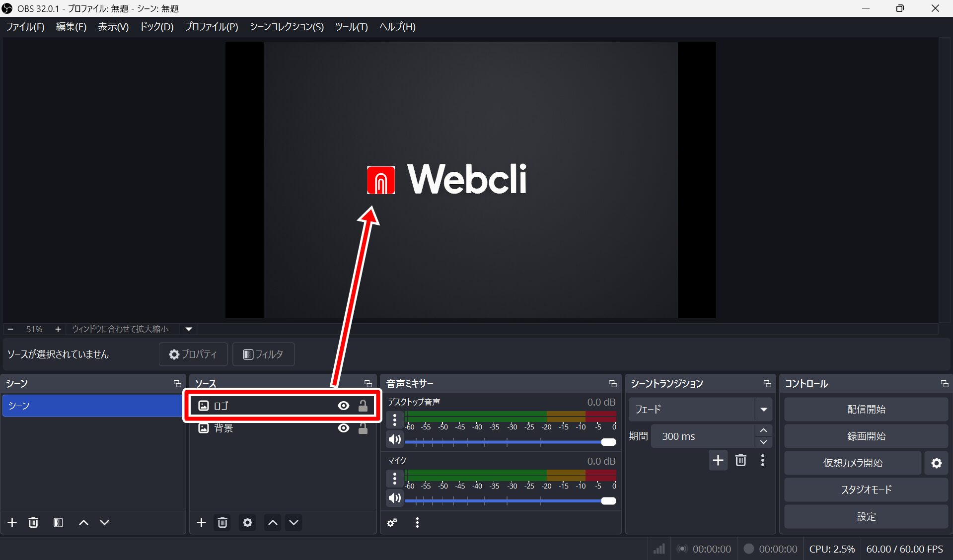Screen dimensions: 953x560
Task: Hide the ロゴ source with the eye icon
Action: [343, 406]
